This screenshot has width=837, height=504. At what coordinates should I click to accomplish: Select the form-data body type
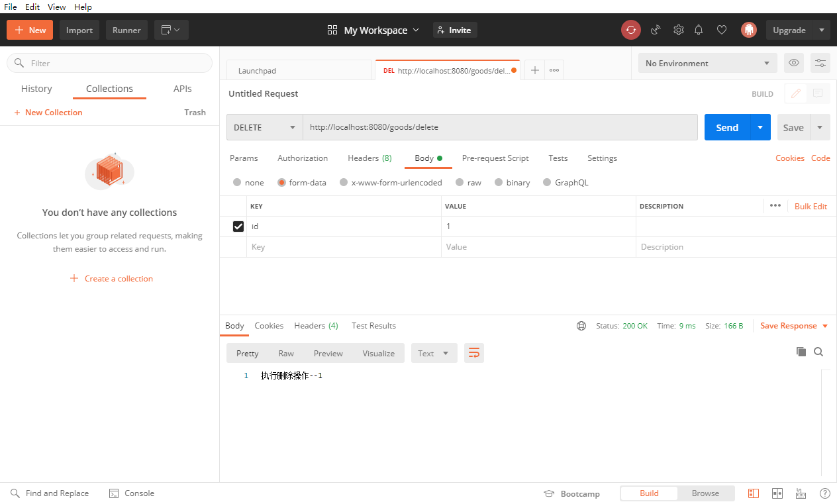(x=281, y=182)
